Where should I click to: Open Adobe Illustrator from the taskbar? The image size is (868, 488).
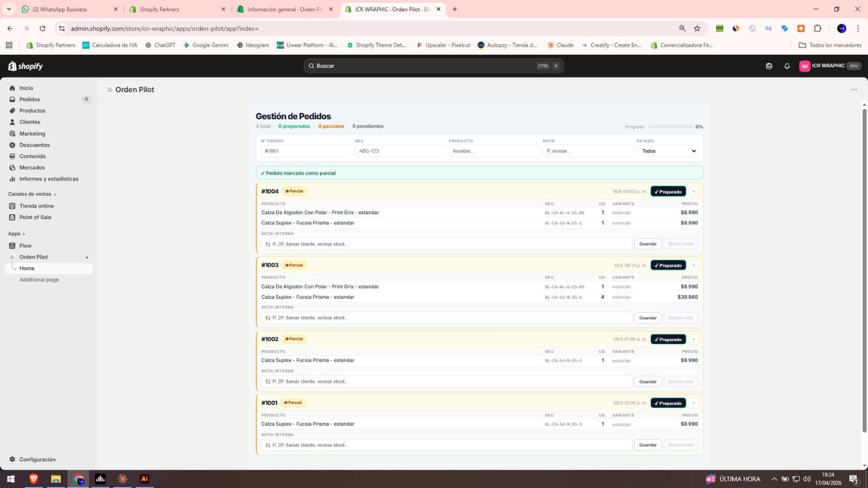tap(144, 479)
